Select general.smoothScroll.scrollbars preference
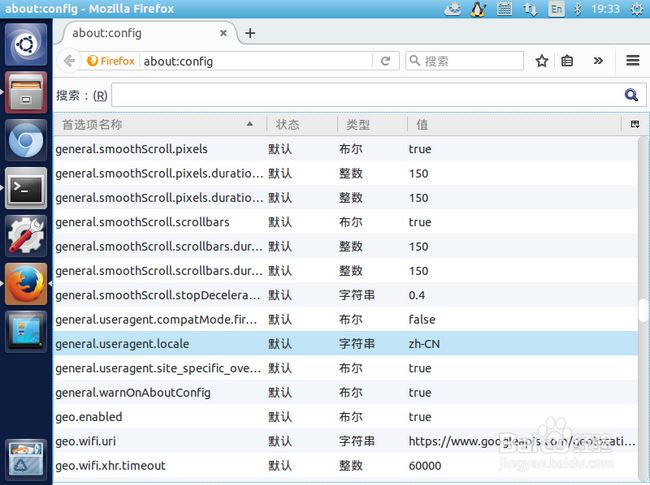Image resolution: width=650 pixels, height=485 pixels. coord(346,222)
